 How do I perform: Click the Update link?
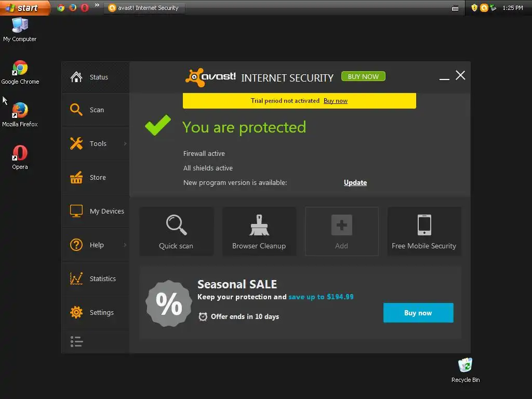click(x=355, y=182)
